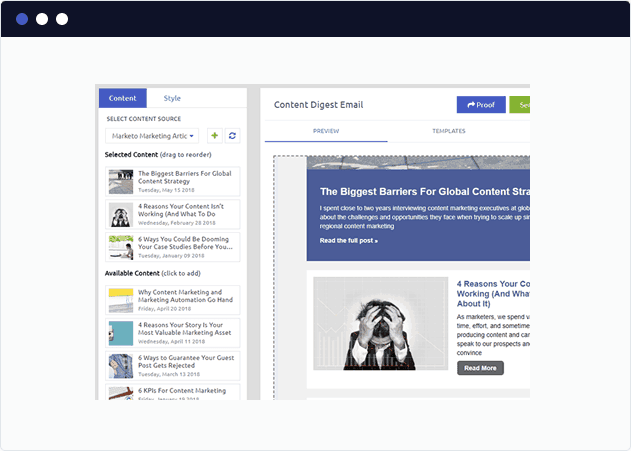
Task: Click the blue dot in window title bar
Action: pos(22,19)
